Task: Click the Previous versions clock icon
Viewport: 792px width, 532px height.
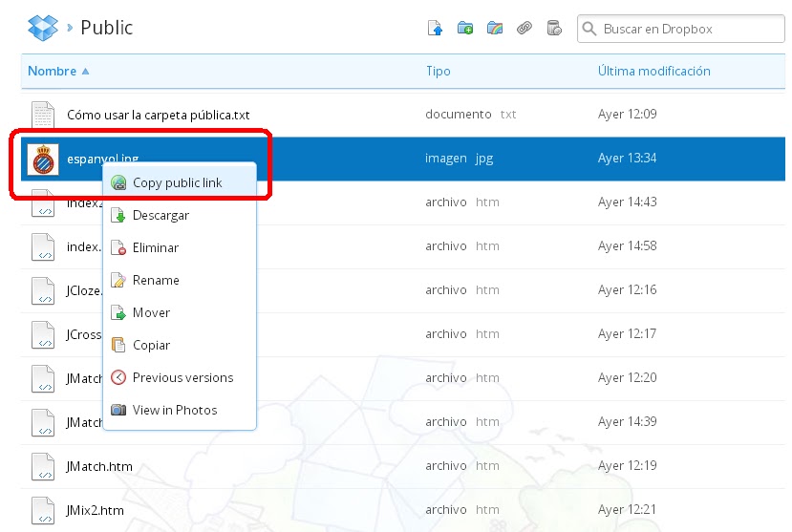Action: (118, 377)
